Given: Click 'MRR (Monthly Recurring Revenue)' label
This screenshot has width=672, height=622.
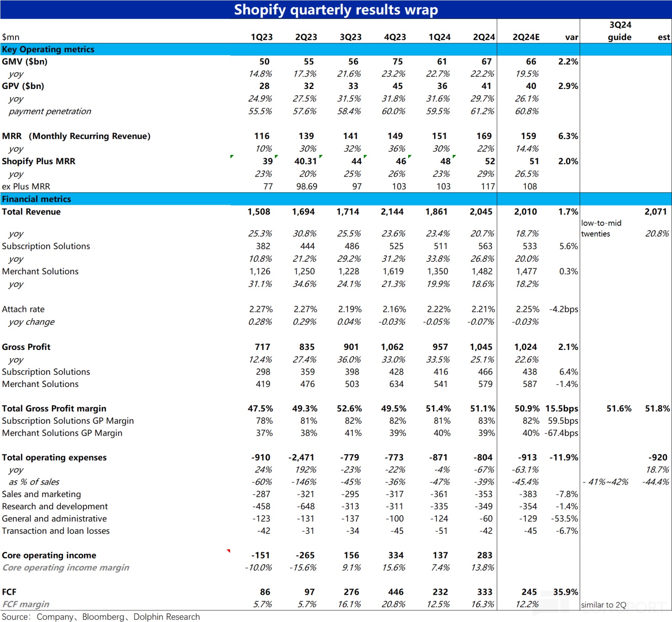Looking at the screenshot, I should (x=76, y=136).
